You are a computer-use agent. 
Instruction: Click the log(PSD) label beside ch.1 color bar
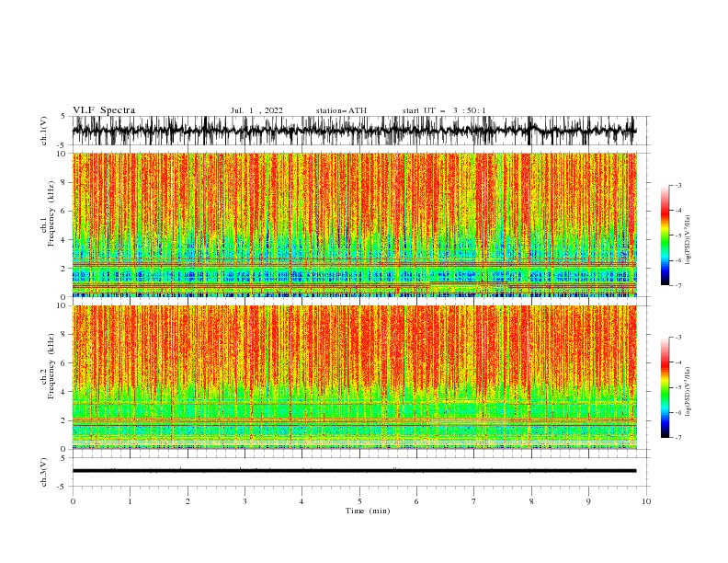click(x=688, y=240)
